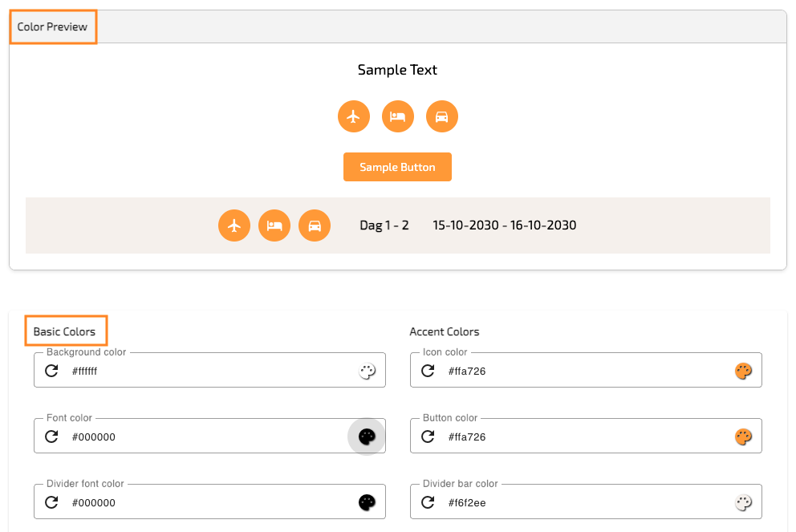Click the Sample Button
796x532 pixels.
pyautogui.click(x=397, y=167)
